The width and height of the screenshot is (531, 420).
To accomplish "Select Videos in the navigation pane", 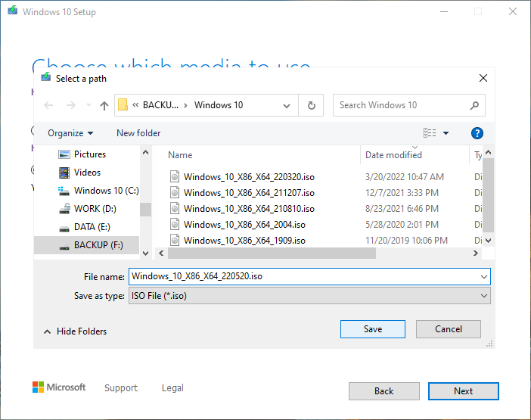I will [x=87, y=173].
